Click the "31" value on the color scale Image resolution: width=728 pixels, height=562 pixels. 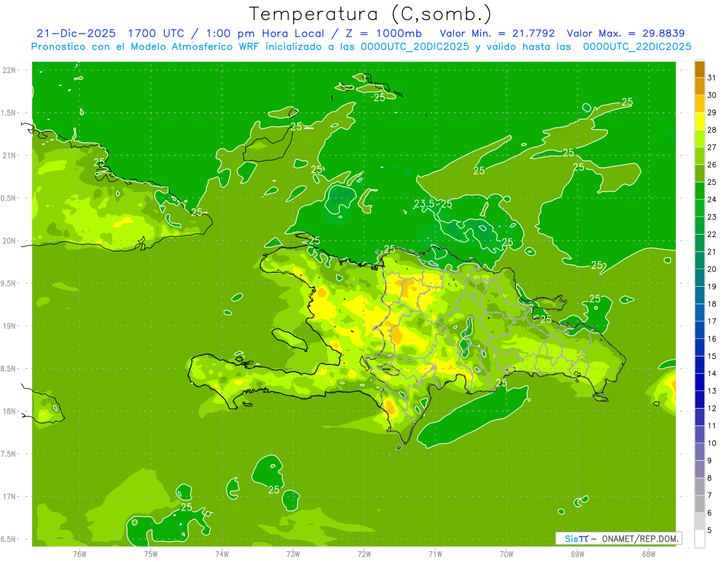712,78
